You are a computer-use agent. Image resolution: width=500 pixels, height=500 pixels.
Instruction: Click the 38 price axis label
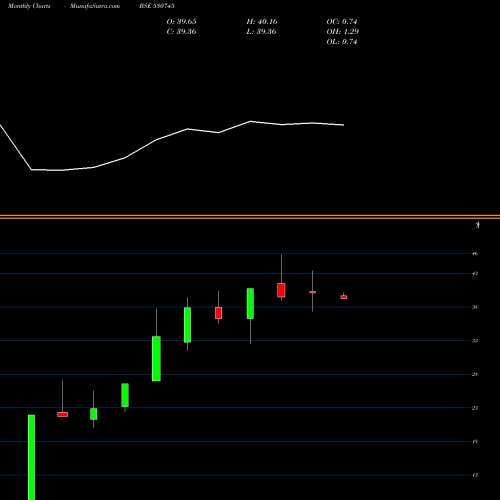tap(475, 307)
